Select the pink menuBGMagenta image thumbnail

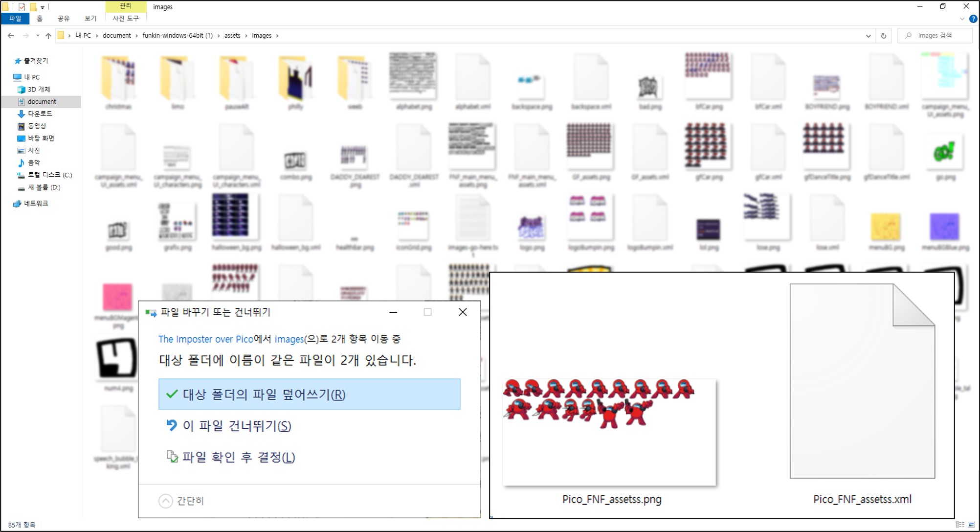[117, 297]
